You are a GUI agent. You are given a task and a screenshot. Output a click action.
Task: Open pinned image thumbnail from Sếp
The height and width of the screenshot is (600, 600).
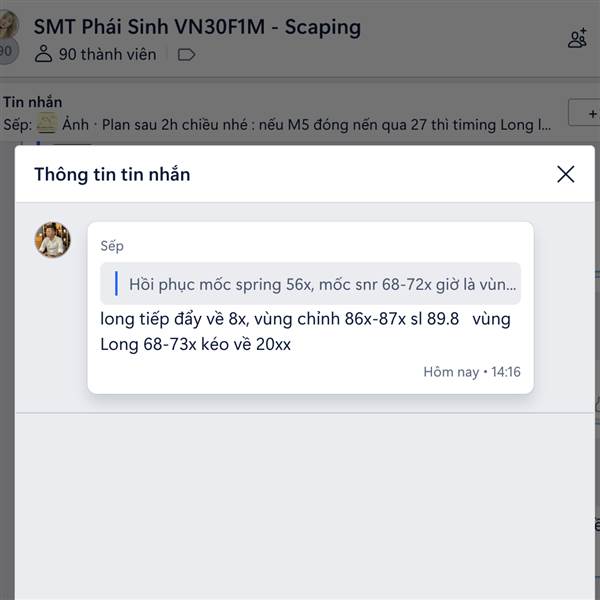47,123
